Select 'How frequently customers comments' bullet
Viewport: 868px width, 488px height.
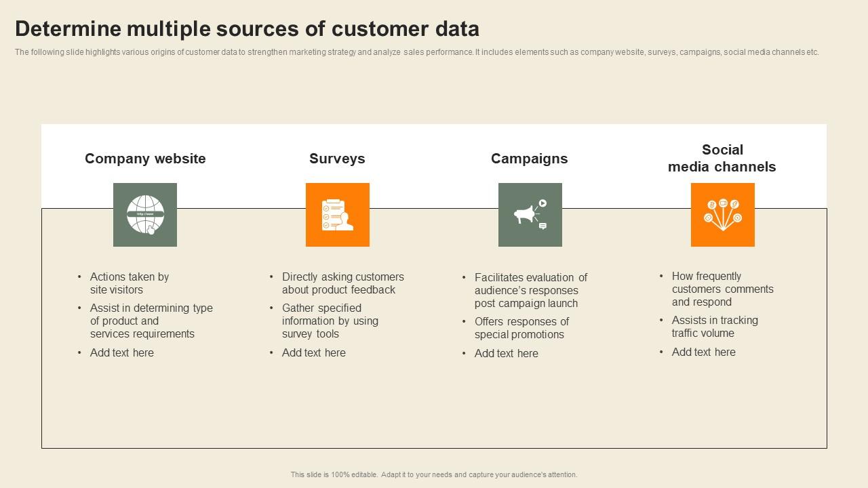click(x=722, y=289)
